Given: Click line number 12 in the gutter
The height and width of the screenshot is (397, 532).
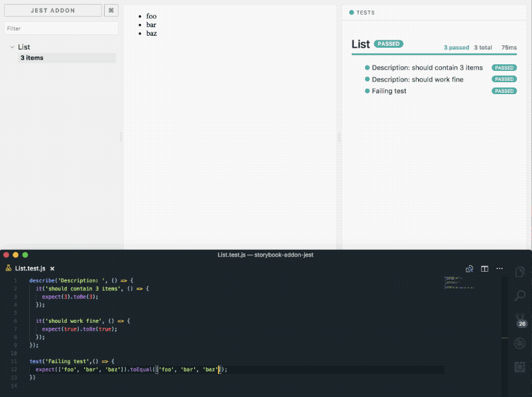Looking at the screenshot, I should [14, 370].
